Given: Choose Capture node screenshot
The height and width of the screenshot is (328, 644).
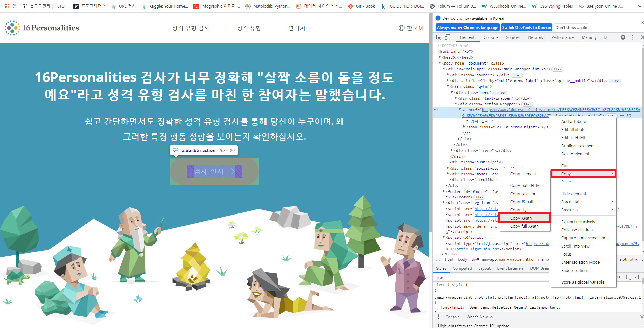Looking at the screenshot, I should tap(583, 238).
